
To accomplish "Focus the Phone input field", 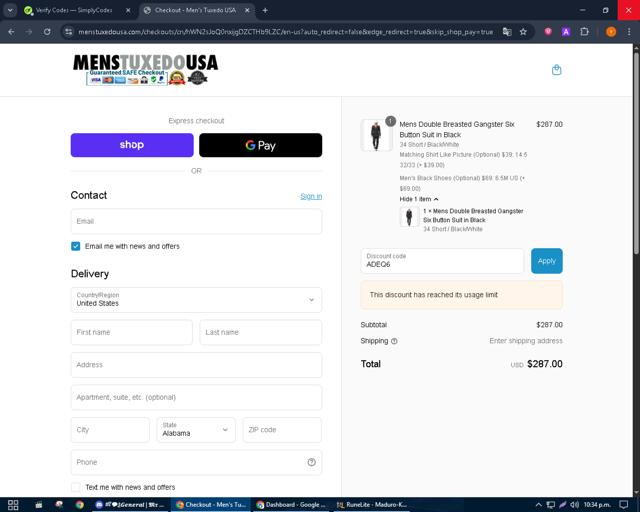I will pyautogui.click(x=196, y=462).
